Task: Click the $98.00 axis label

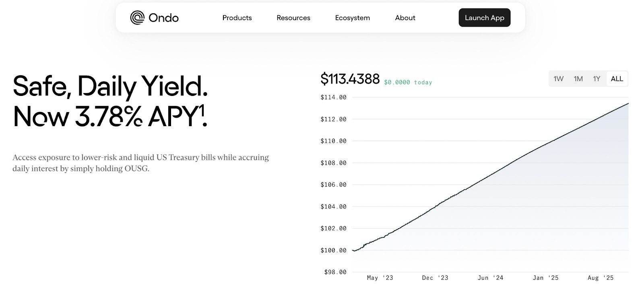Action: (335, 272)
